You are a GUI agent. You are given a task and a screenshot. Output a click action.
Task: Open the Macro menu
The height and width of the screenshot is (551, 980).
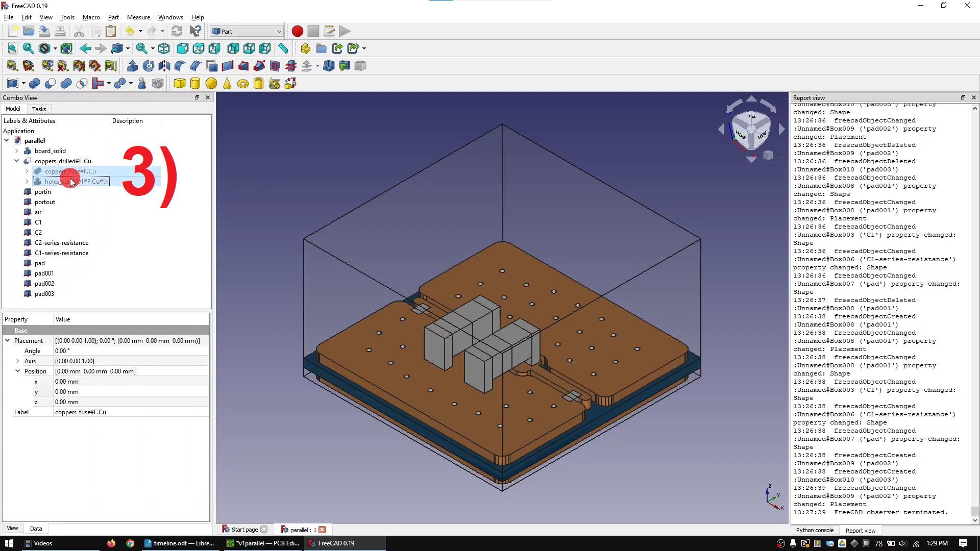click(91, 17)
